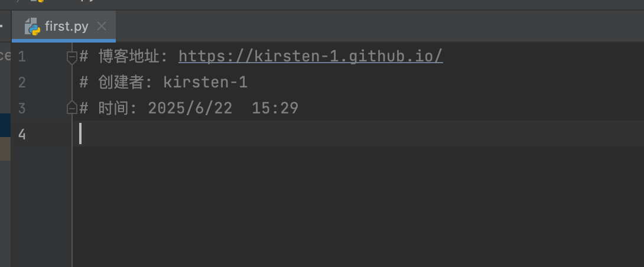The image size is (644, 267).
Task: Click line number 2 in the gutter
Action: click(x=22, y=83)
